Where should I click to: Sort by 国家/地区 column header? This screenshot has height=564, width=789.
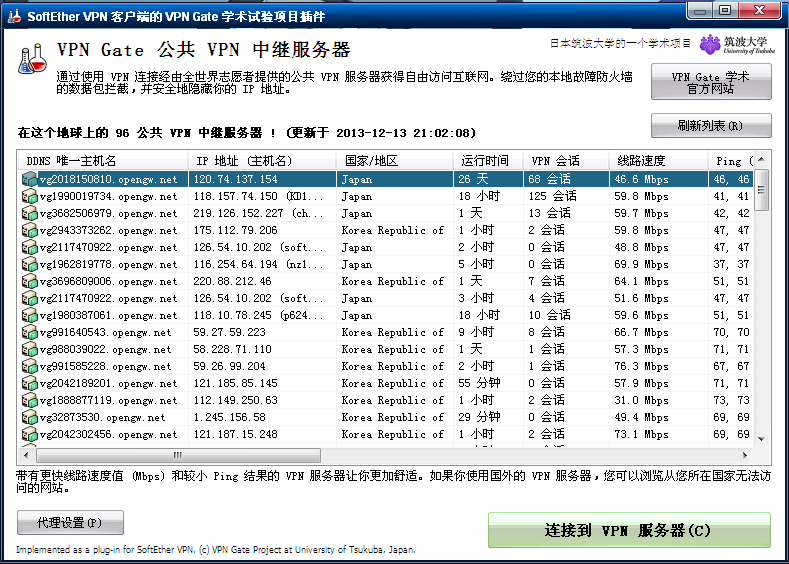(x=394, y=161)
